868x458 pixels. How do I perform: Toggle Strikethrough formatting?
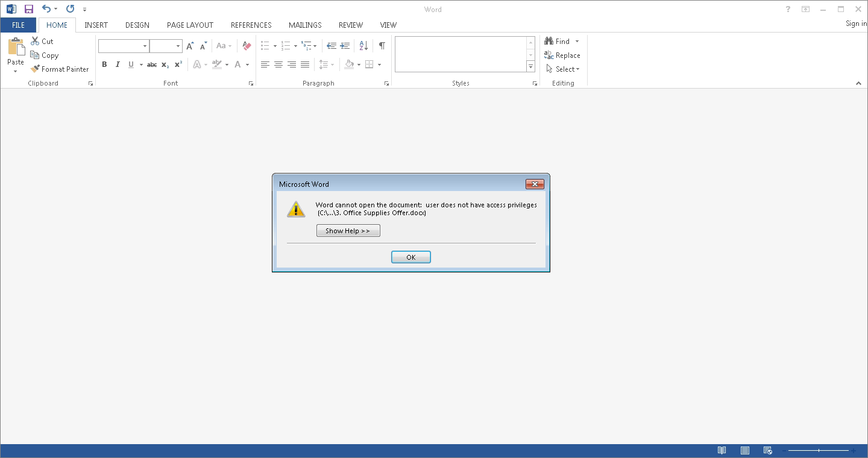152,64
